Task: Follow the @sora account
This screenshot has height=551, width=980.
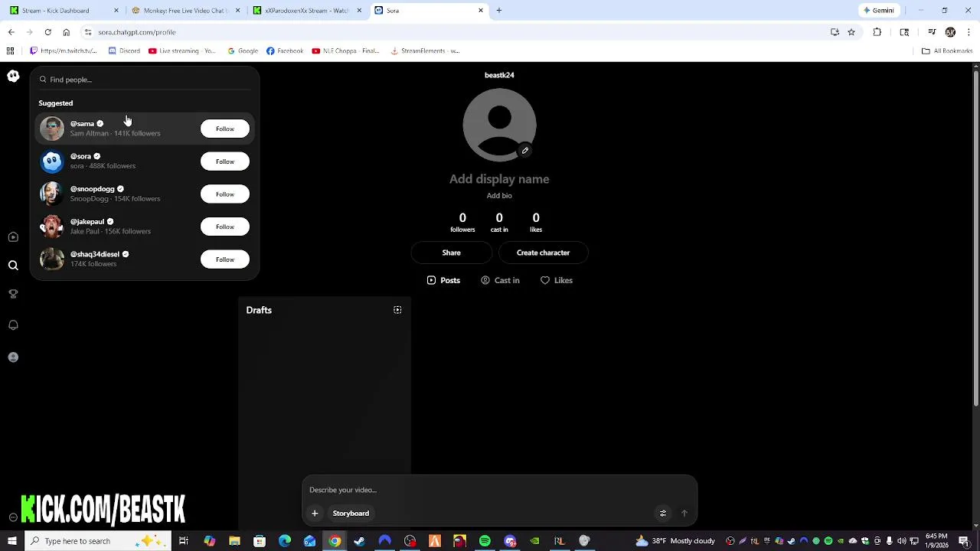Action: [x=225, y=161]
